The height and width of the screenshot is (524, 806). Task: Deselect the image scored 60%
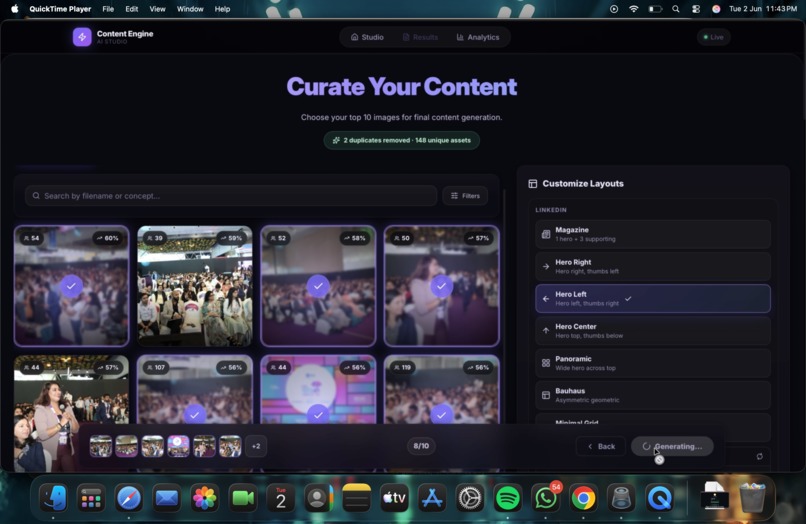point(71,286)
